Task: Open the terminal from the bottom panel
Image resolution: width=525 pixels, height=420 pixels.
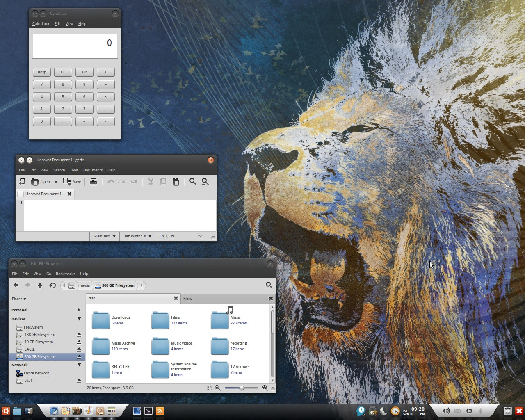Action: click(x=148, y=411)
